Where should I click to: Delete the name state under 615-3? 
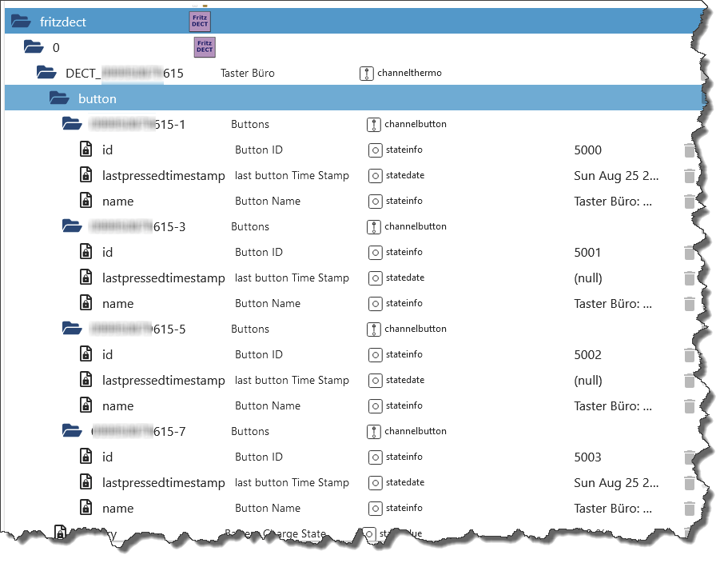click(x=690, y=303)
